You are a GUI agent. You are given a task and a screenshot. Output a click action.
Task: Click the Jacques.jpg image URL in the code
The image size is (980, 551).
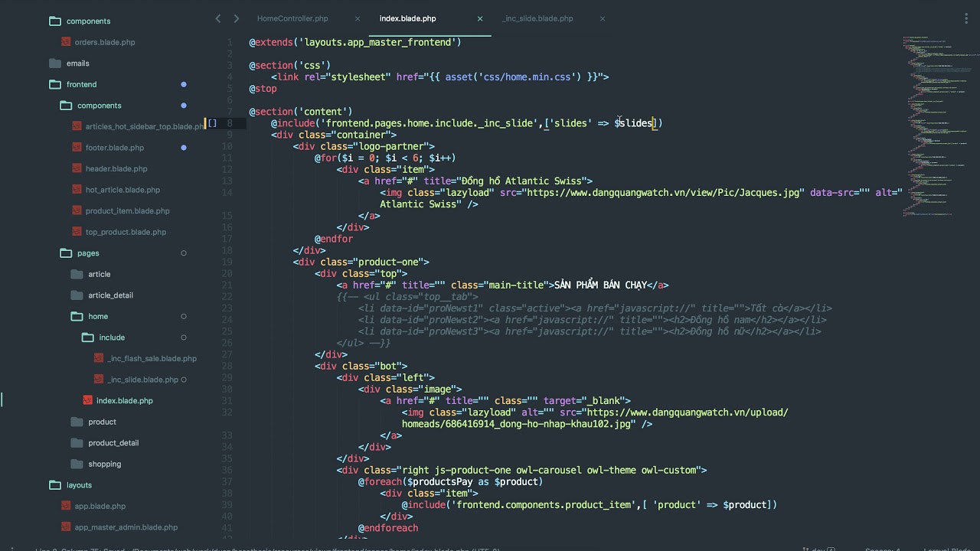click(664, 193)
